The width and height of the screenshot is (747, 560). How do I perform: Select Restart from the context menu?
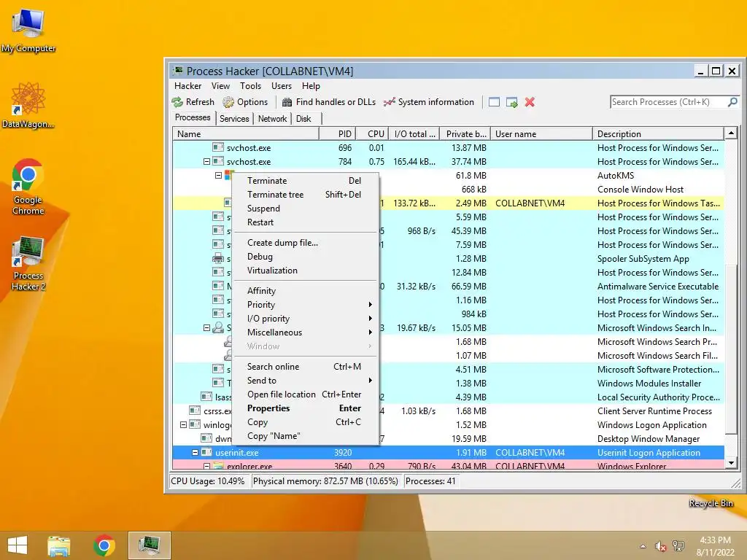click(x=305, y=222)
